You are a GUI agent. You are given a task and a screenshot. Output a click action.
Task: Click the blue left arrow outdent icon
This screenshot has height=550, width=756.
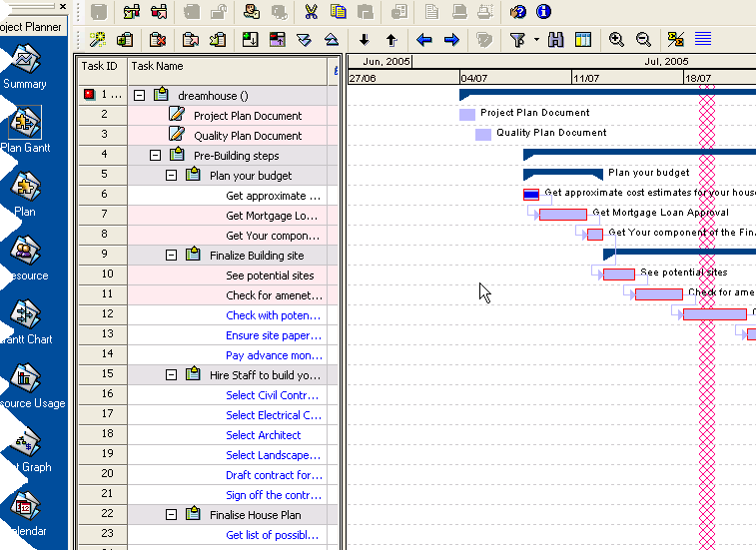coord(424,40)
